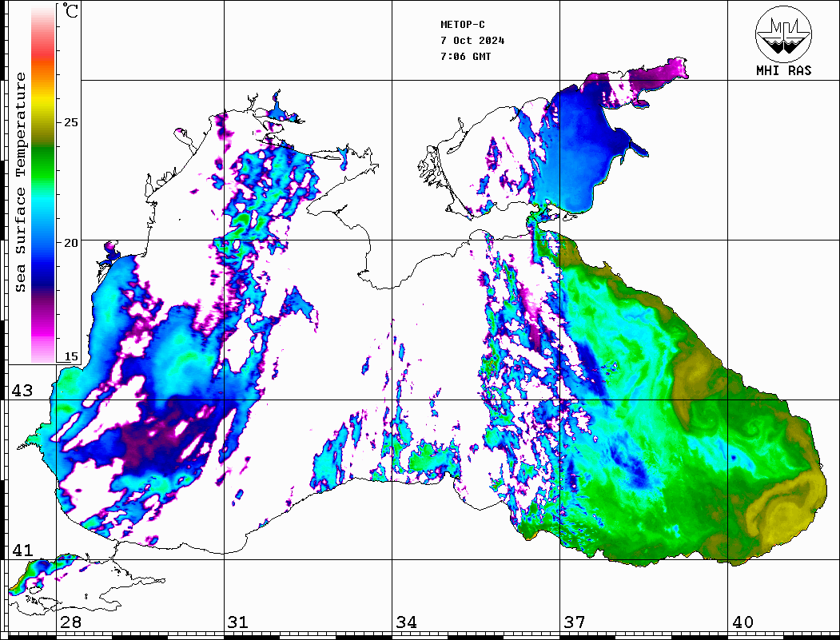
Task: Click the longitude 28 label
Action: (x=70, y=622)
